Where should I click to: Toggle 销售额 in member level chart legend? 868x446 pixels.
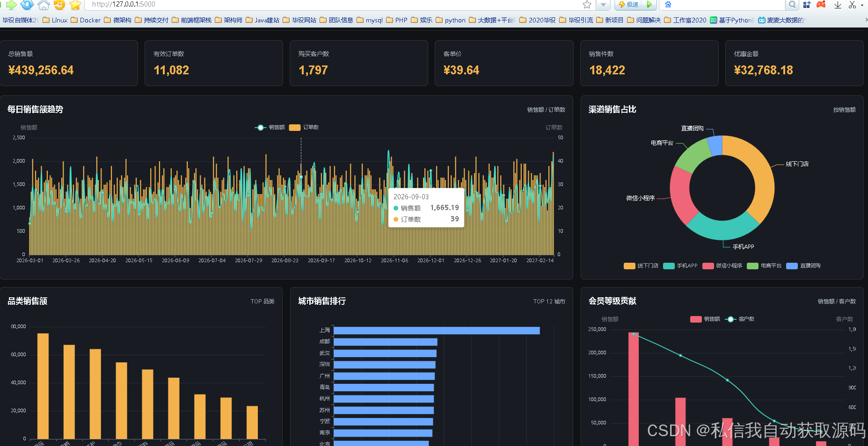705,319
